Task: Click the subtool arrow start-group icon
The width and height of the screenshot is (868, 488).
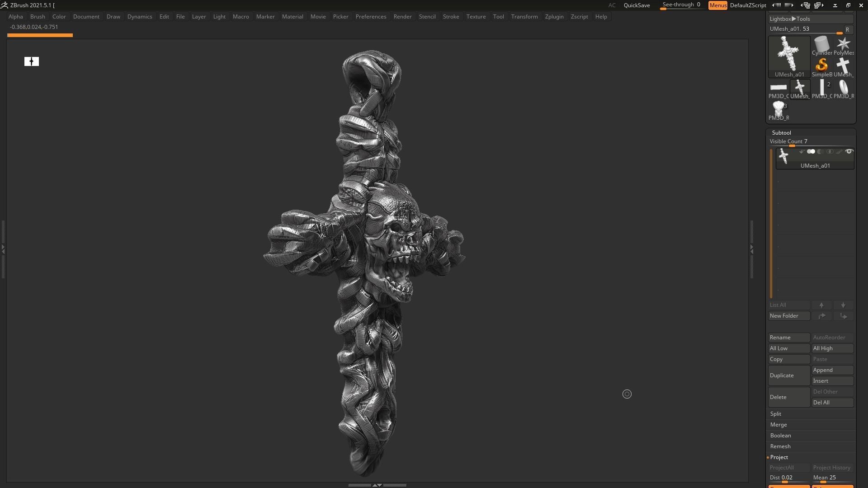Action: click(802, 152)
